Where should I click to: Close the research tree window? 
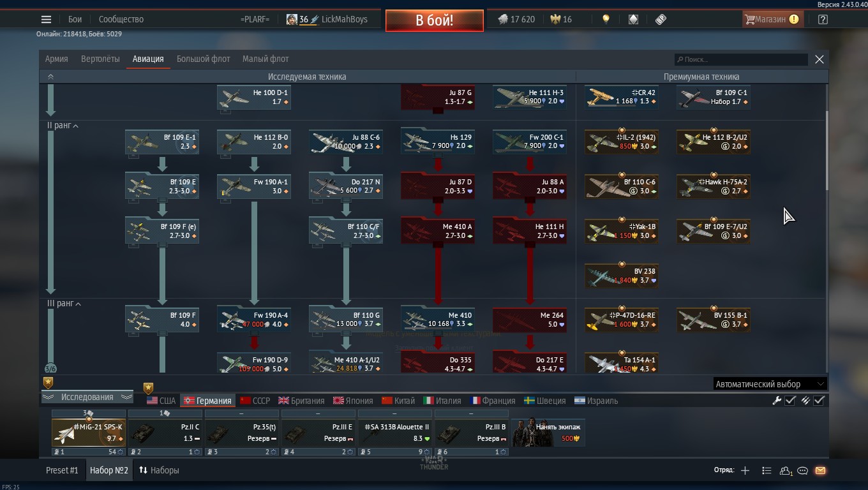coord(819,59)
